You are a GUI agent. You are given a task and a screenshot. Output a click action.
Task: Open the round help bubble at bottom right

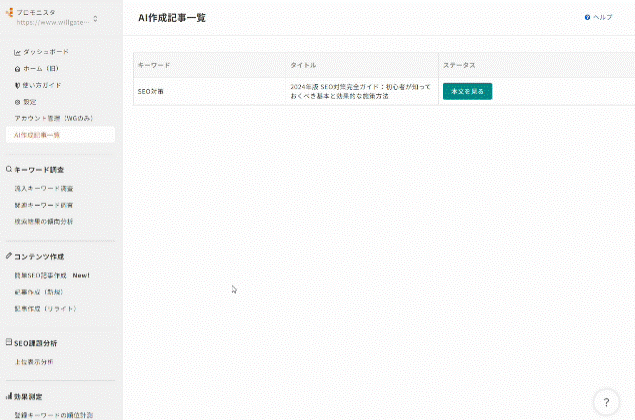pyautogui.click(x=606, y=402)
